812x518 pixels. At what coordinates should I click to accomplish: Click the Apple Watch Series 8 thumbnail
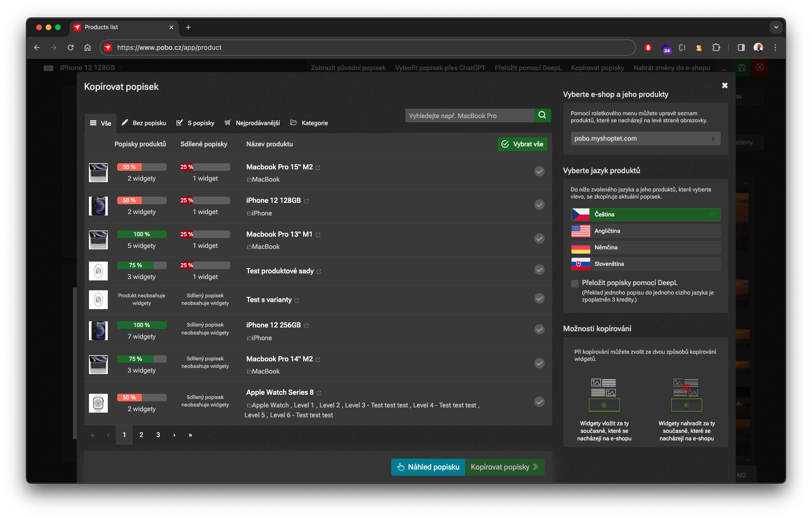[98, 403]
